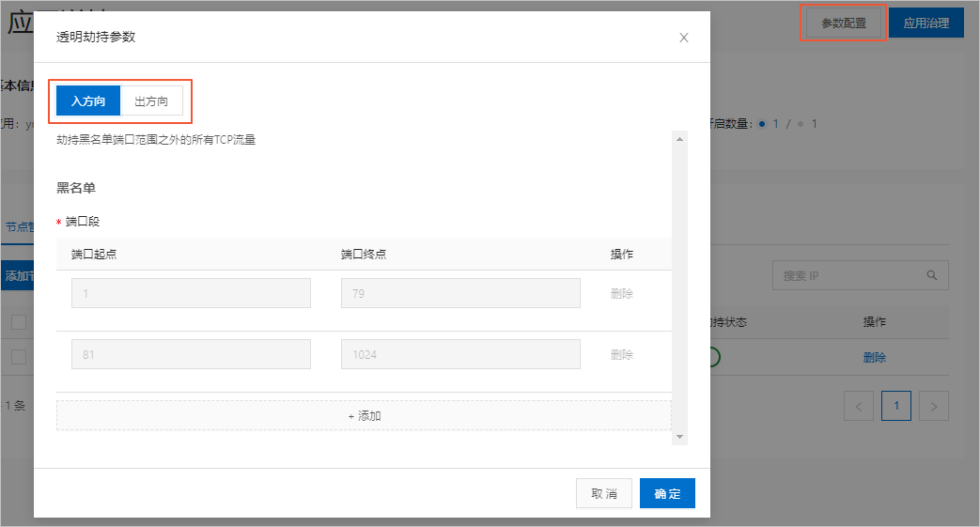Open 参数配置 in the background page
This screenshot has width=980, height=527.
tap(844, 23)
